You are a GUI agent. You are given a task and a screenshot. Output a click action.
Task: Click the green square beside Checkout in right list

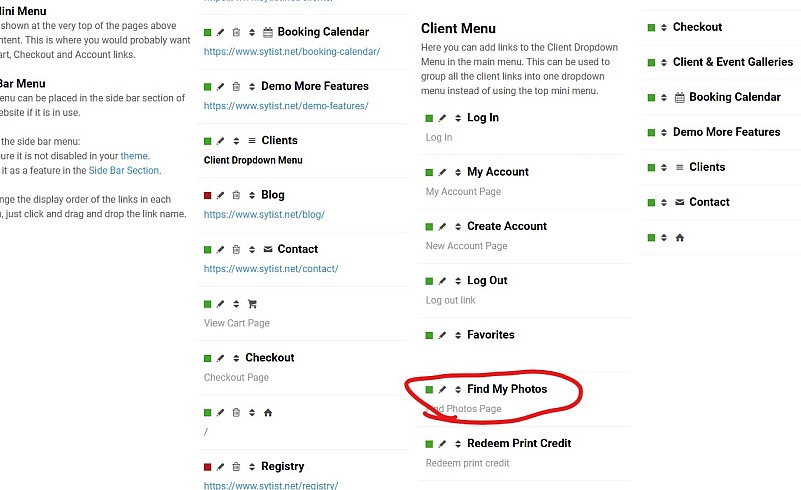pyautogui.click(x=651, y=28)
